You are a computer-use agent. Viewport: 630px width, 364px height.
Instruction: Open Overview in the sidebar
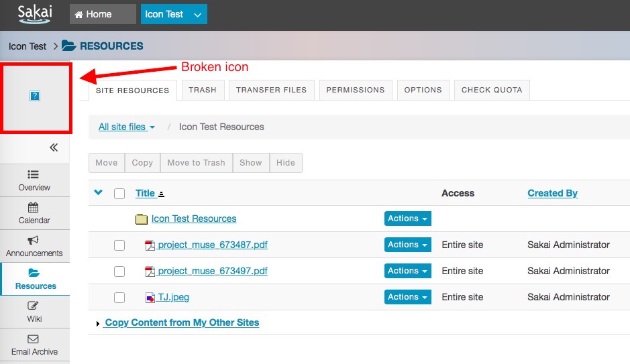(34, 180)
